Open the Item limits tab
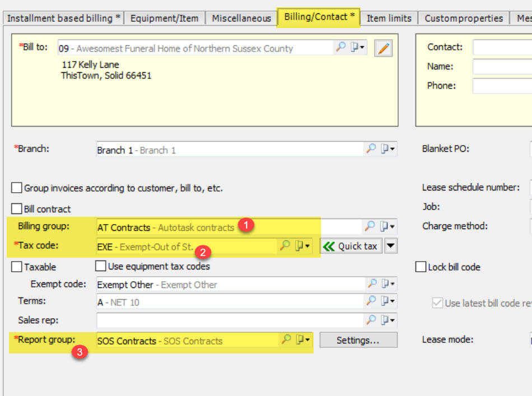Image resolution: width=532 pixels, height=396 pixels. tap(389, 17)
